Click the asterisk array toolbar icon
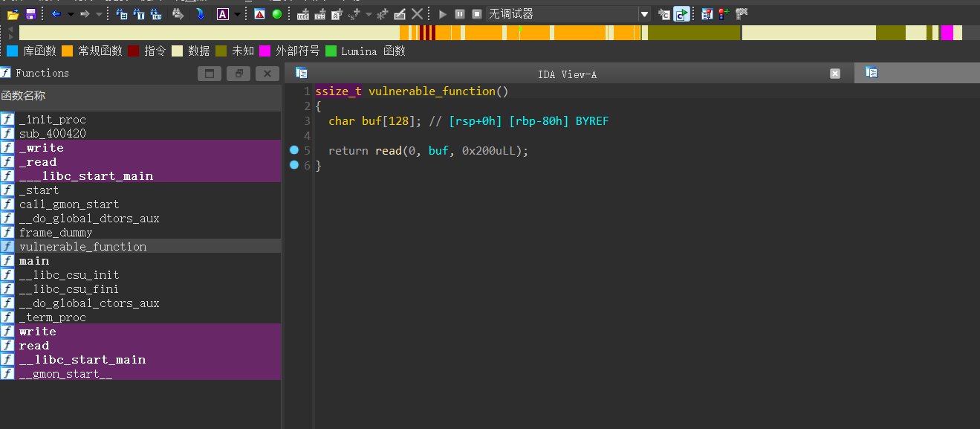 [x=382, y=14]
